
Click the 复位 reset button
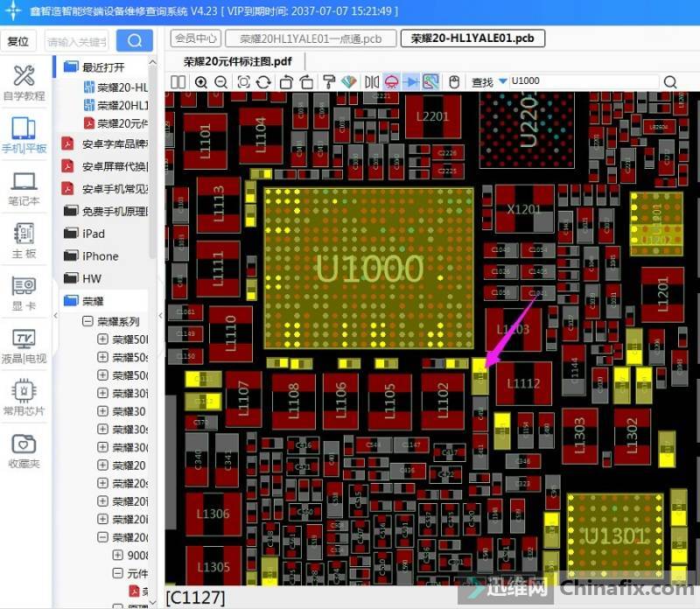(19, 41)
